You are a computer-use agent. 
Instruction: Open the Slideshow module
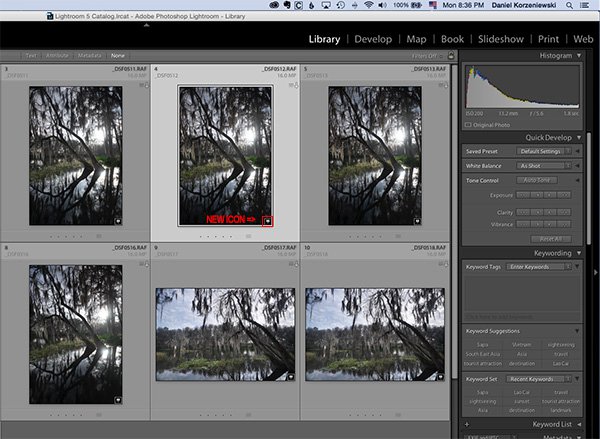tap(502, 39)
